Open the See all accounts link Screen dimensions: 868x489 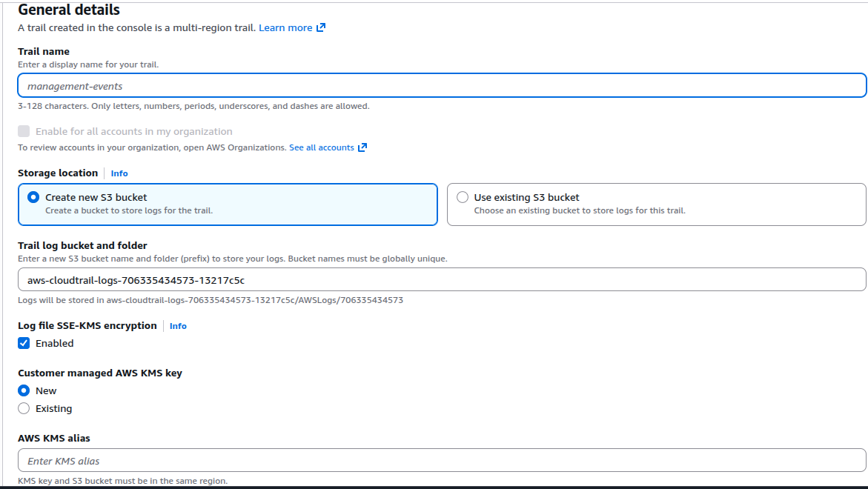tap(321, 147)
